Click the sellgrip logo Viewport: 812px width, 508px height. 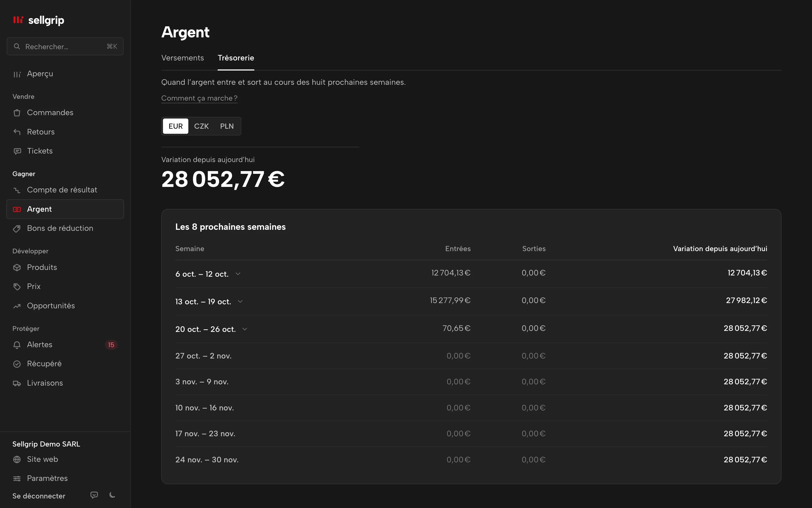point(38,20)
